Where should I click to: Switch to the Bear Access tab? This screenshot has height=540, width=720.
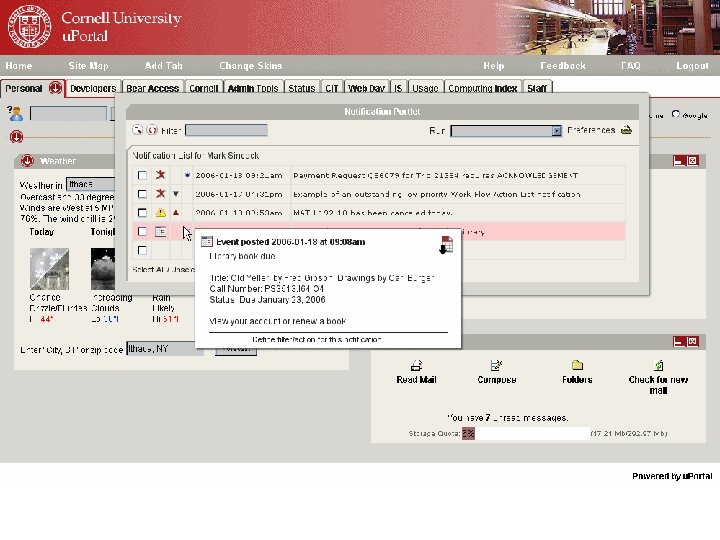(152, 88)
